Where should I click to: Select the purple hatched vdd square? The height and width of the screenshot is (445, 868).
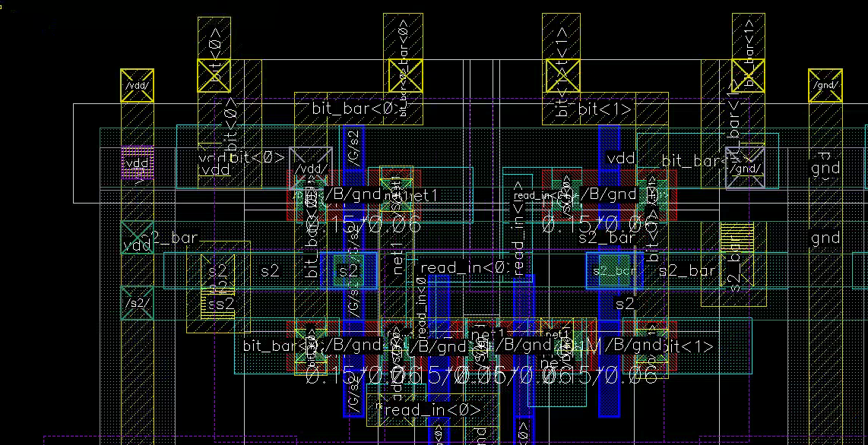tap(138, 163)
